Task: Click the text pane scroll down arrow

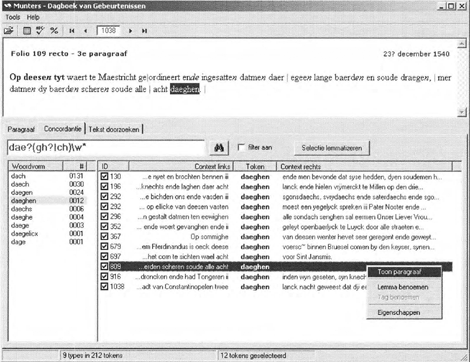Action: [x=462, y=112]
